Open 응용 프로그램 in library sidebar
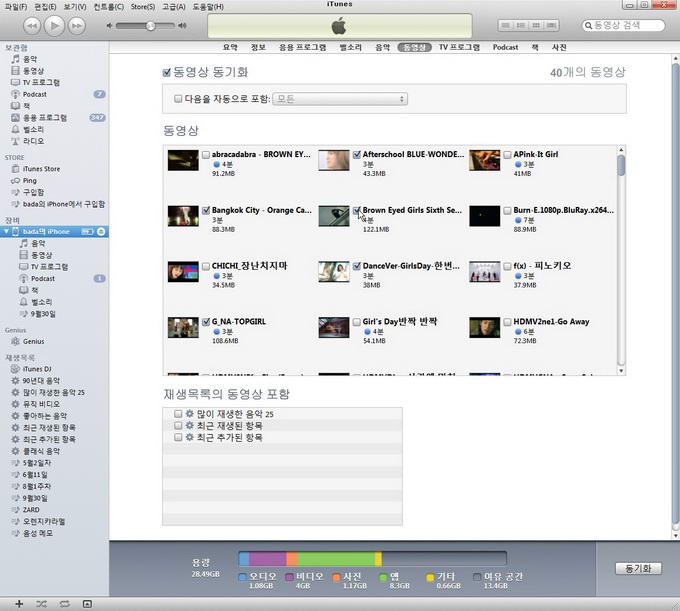The width and height of the screenshot is (680, 611). click(44, 118)
